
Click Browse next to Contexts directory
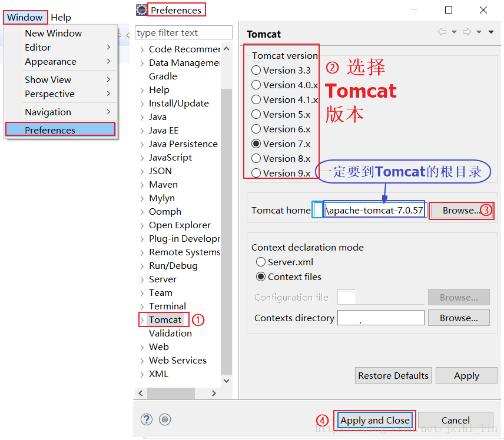point(459,318)
